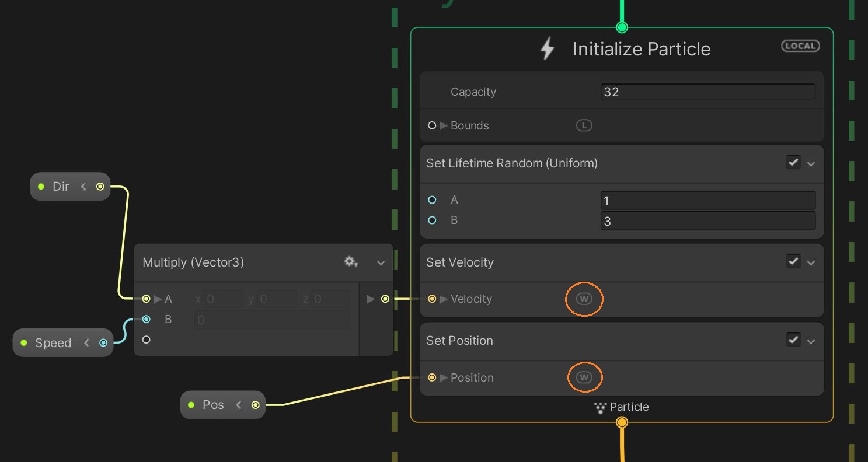Click the Capacity field showing 32

tap(708, 92)
